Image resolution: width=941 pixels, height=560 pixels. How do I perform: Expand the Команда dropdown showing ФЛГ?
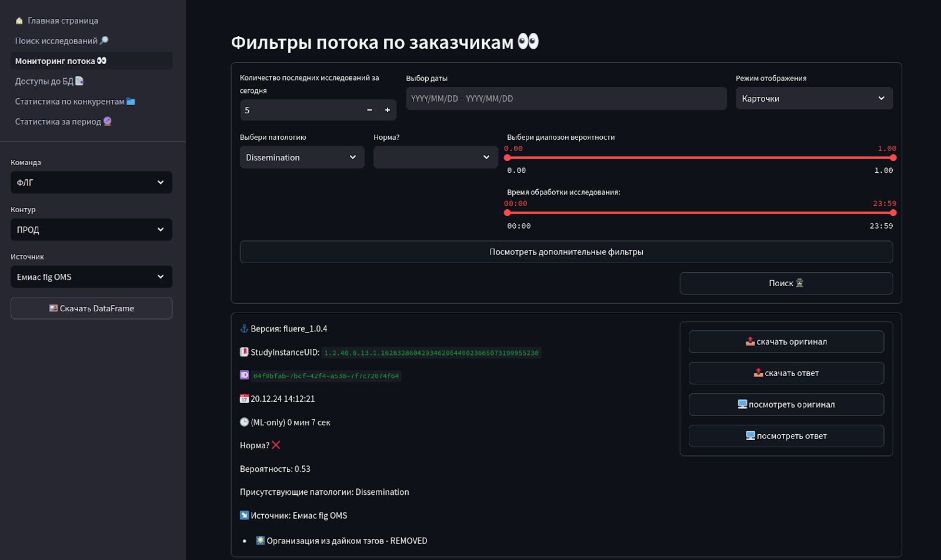91,183
